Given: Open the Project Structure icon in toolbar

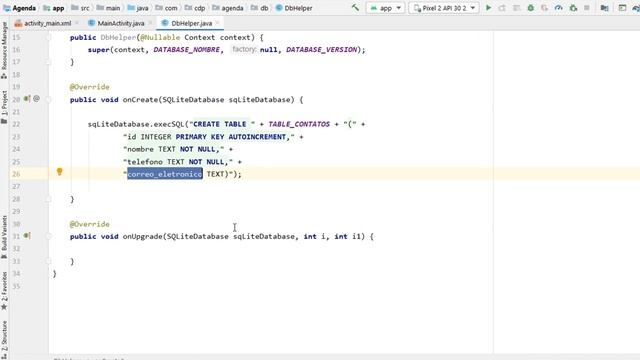Looking at the screenshot, I should pyautogui.click(x=604, y=8).
